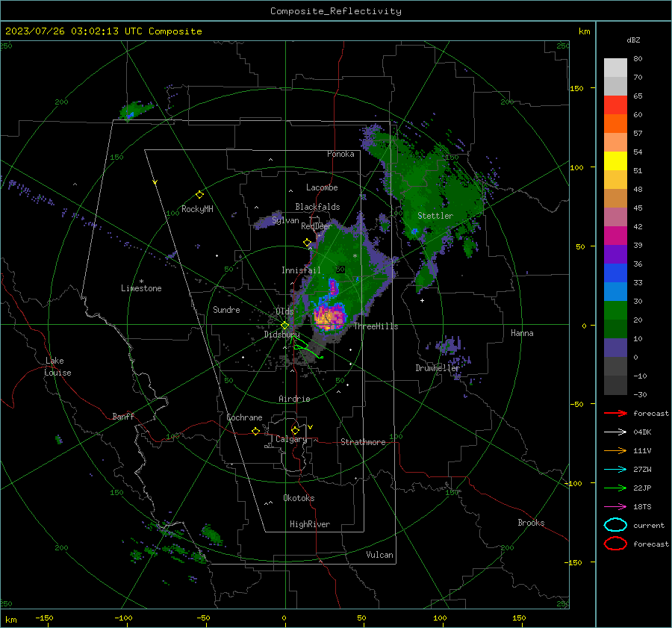
Task: Click the Composite_Reflectivity title text
Action: tap(336, 11)
